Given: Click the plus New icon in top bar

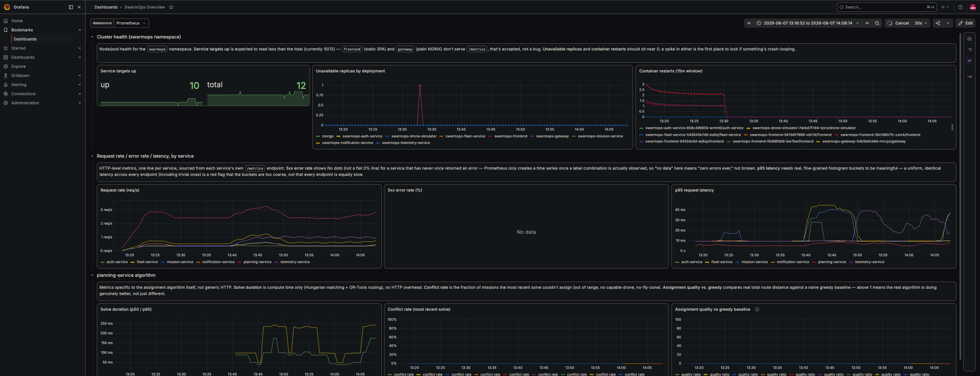Looking at the screenshot, I should [943, 7].
